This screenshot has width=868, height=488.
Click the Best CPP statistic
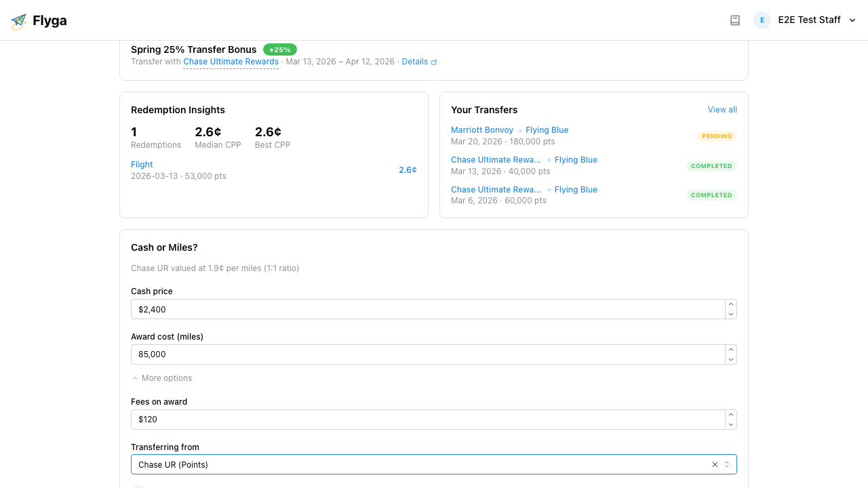(x=273, y=137)
